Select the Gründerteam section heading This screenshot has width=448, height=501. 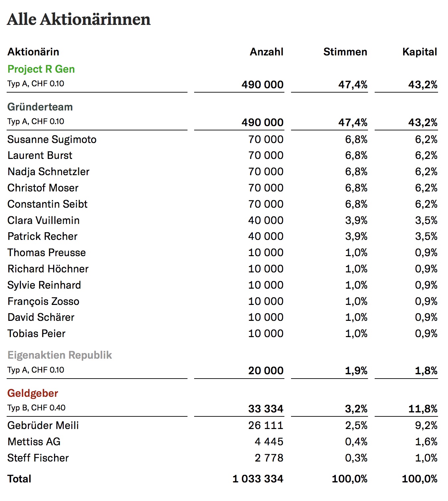pos(40,107)
